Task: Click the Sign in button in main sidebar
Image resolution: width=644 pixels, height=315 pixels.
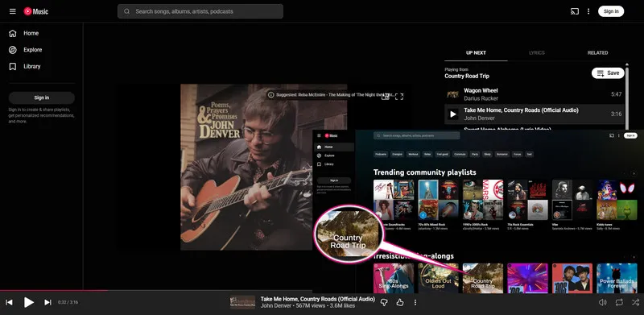Action: click(x=42, y=97)
